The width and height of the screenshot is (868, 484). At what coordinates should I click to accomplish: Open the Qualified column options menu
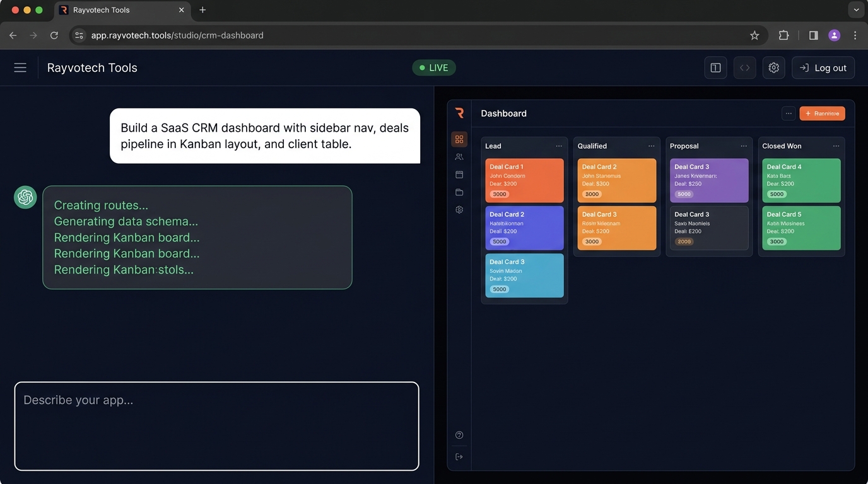pos(651,146)
